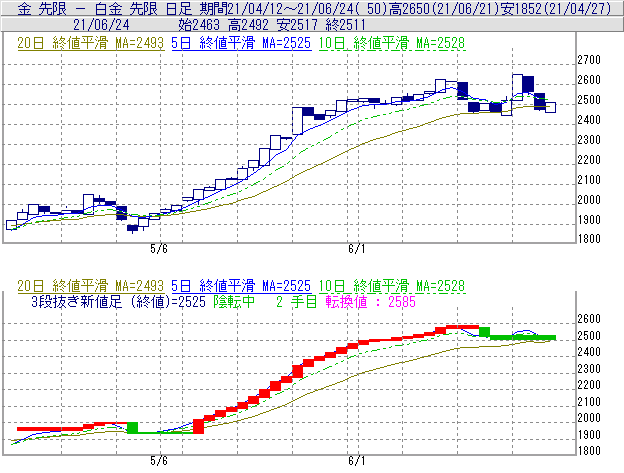Click lower chart '20日 終値平滑 MA=2493' legend
This screenshot has width=624, height=473.
pos(91,286)
